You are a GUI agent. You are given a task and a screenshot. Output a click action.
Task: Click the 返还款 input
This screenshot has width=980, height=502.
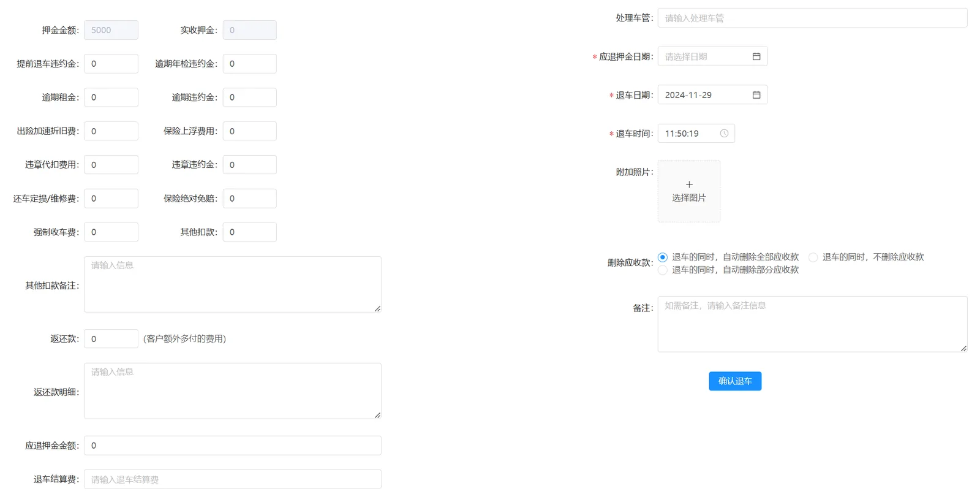pos(111,339)
